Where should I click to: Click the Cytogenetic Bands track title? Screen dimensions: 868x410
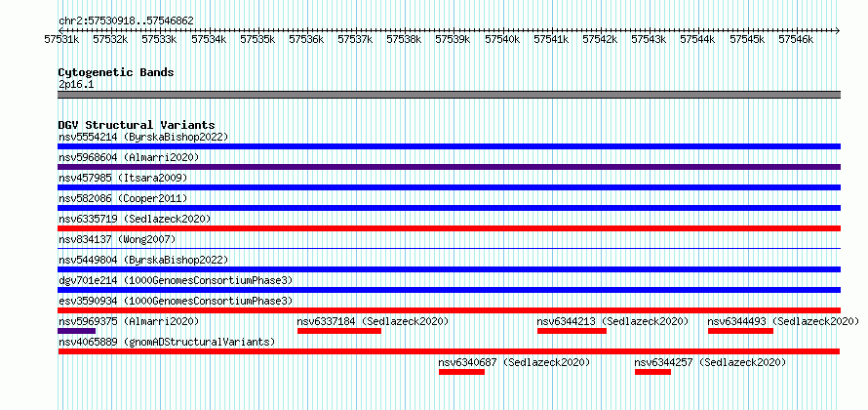click(x=116, y=72)
